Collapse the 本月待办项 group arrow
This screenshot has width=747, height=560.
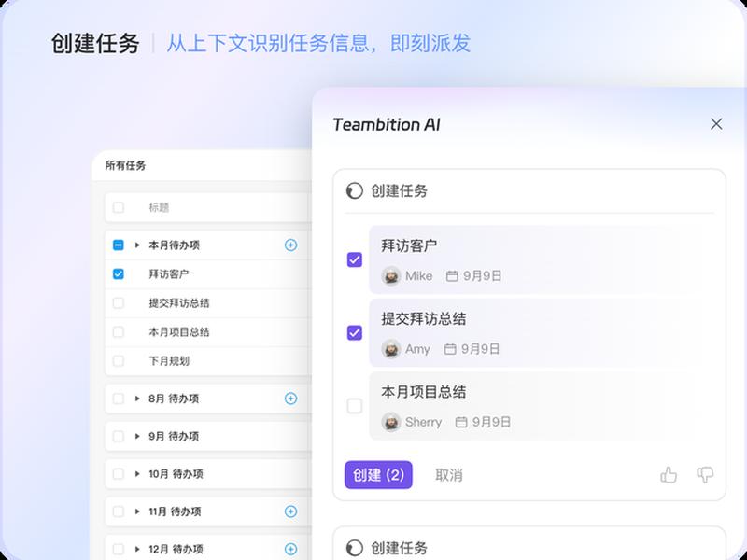[137, 245]
